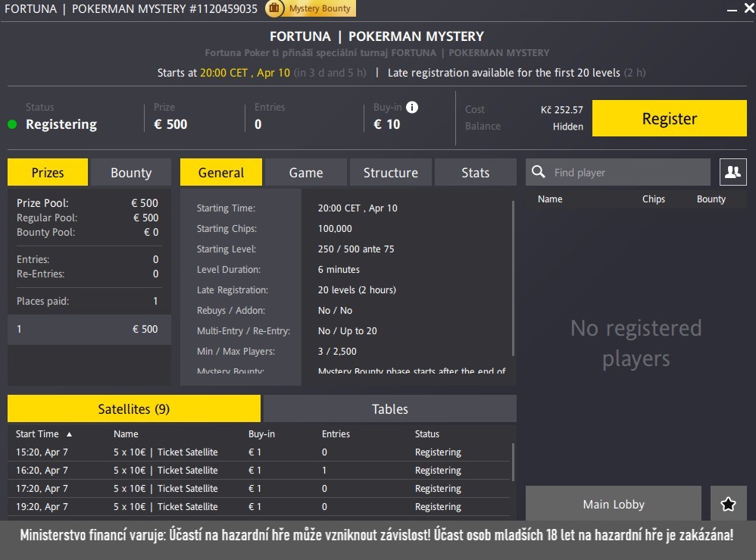Click the Buy-in info icon
The height and width of the screenshot is (560, 756).
pyautogui.click(x=413, y=107)
